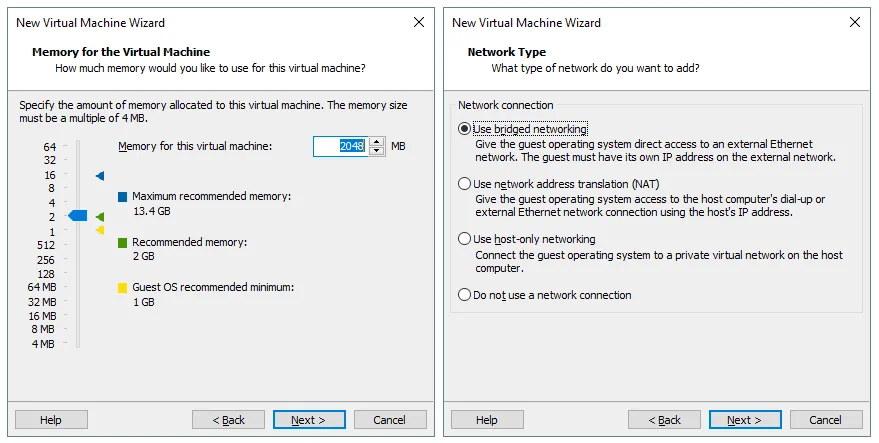Click the green square beside Recommended memory
Viewport: 879px width, 443px height.
(123, 243)
